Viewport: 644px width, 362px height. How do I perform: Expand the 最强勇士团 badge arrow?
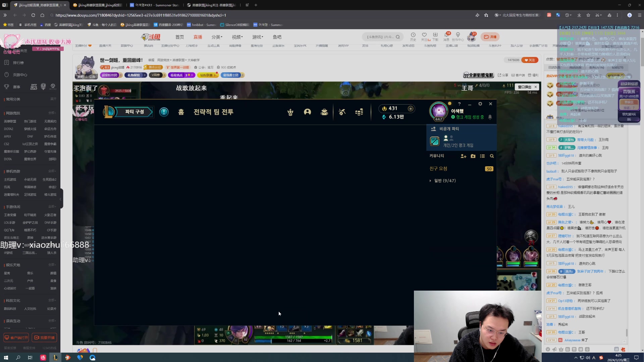point(242,75)
